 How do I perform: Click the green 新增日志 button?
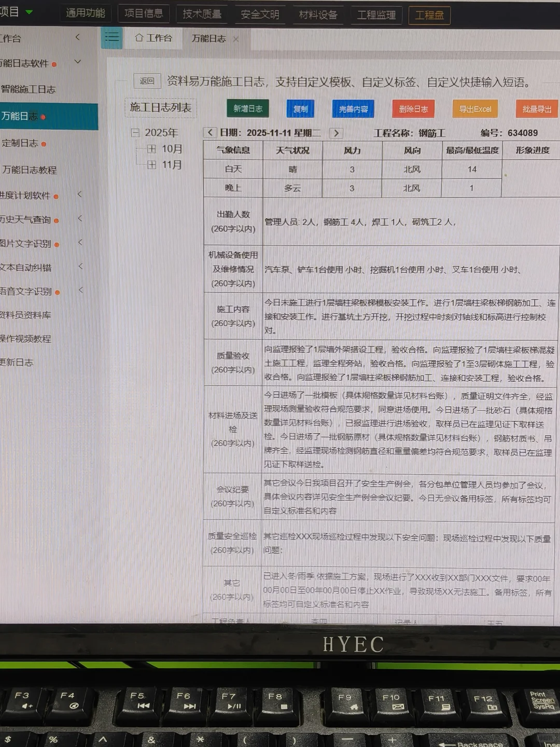(x=247, y=109)
